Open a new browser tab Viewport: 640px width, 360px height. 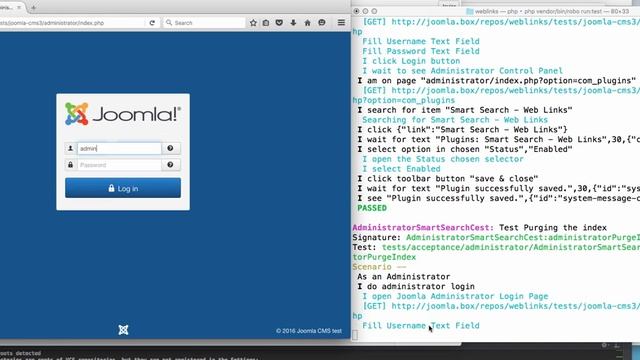33,7
